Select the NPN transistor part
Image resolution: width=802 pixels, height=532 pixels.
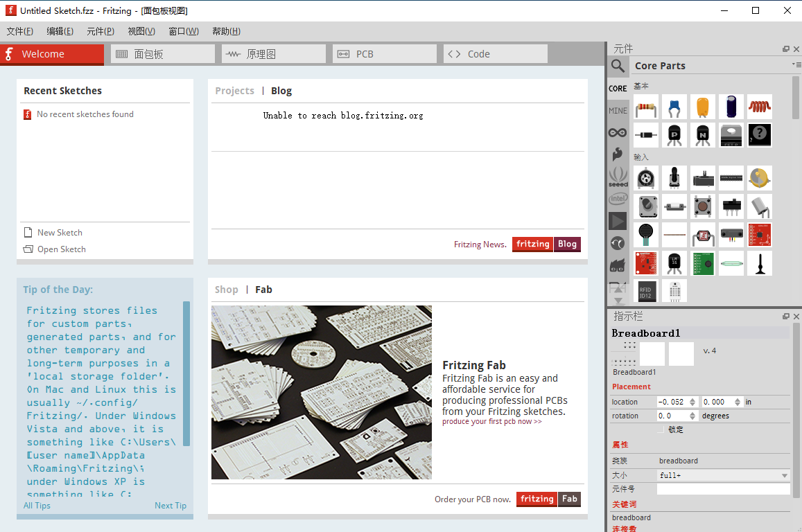pyautogui.click(x=703, y=136)
